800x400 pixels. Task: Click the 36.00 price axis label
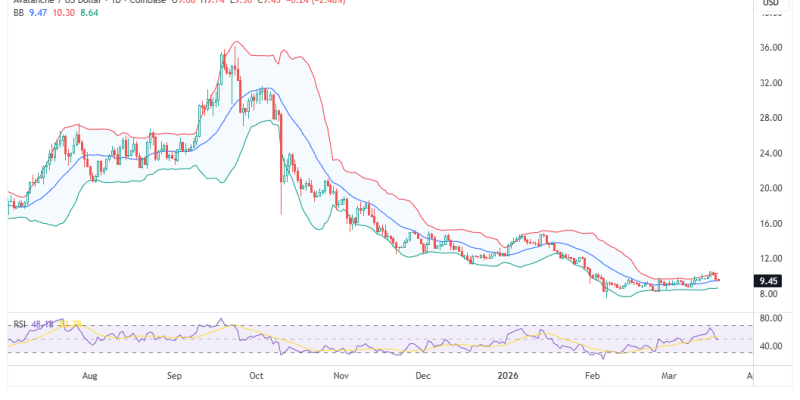pos(770,48)
